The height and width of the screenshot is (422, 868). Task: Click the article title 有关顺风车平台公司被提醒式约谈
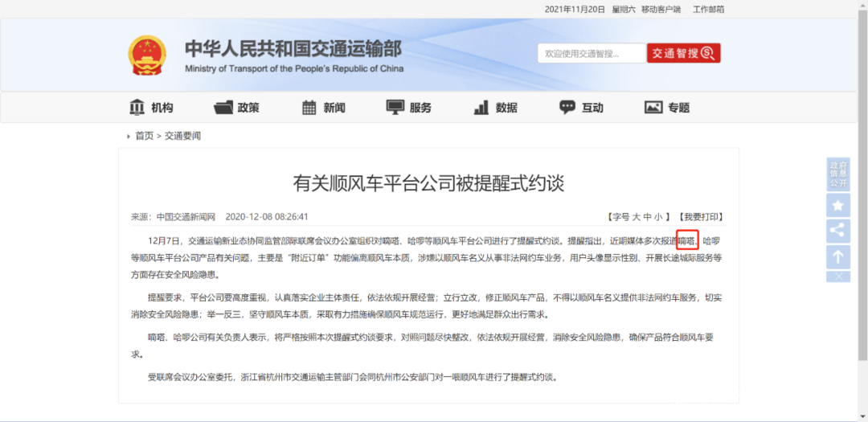[x=428, y=182]
